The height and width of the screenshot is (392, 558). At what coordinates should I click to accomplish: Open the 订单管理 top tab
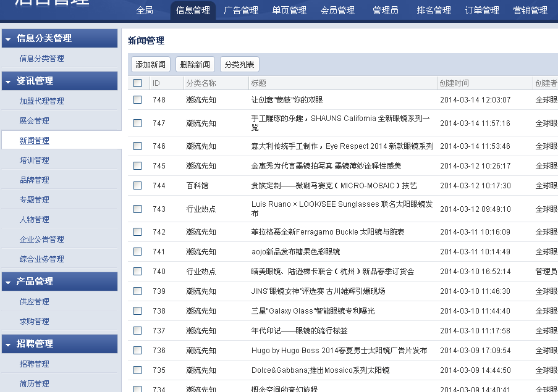pos(482,10)
